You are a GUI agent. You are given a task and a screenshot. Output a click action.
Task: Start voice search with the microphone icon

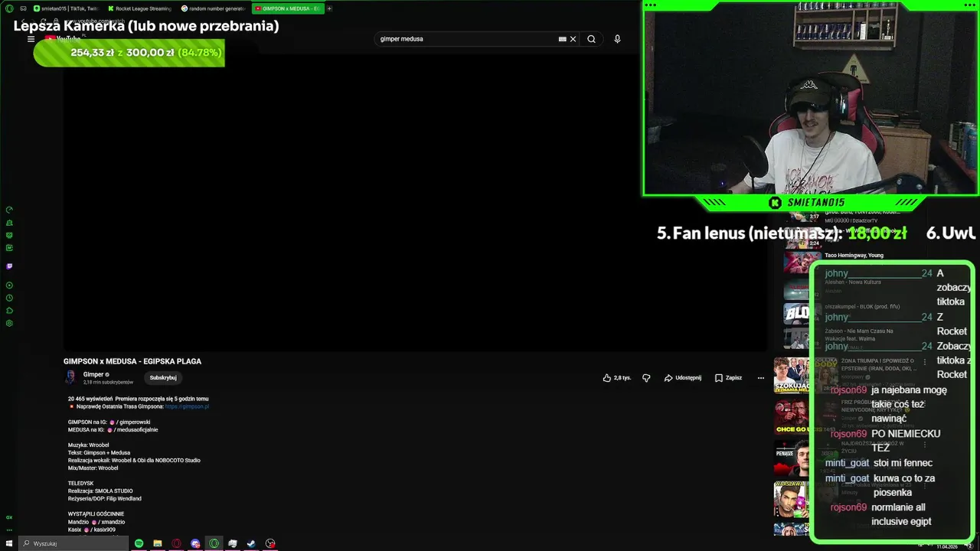617,39
